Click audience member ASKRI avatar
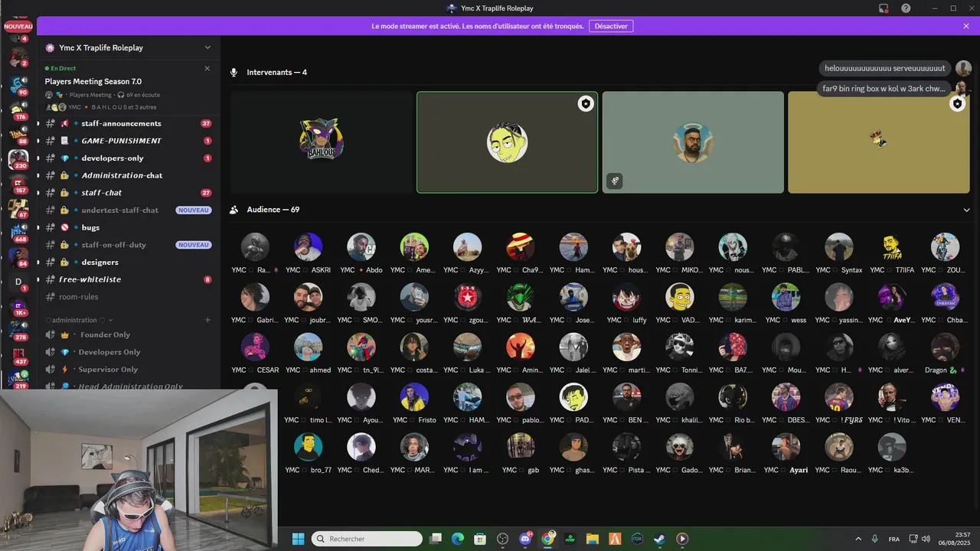The width and height of the screenshot is (980, 551). point(308,247)
